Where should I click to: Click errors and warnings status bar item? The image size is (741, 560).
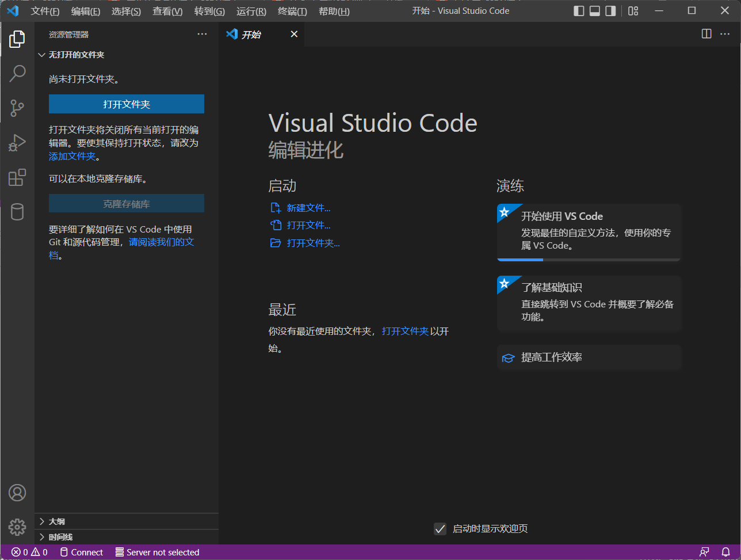click(x=29, y=552)
